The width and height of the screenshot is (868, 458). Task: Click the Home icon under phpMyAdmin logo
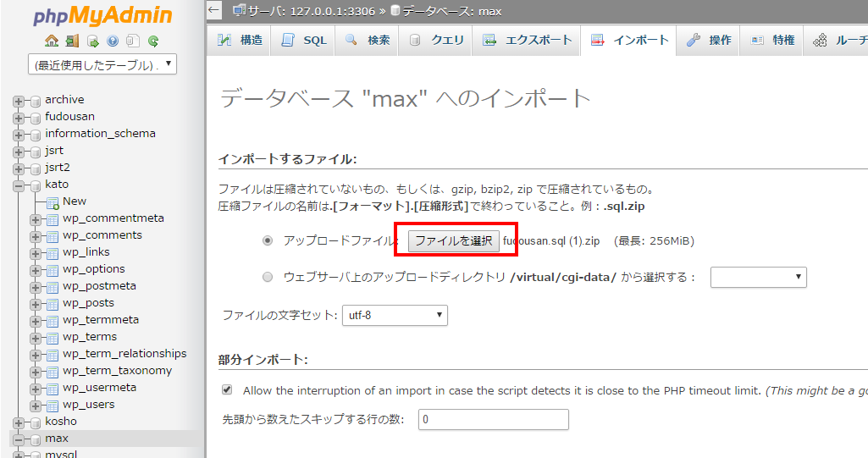click(x=52, y=40)
